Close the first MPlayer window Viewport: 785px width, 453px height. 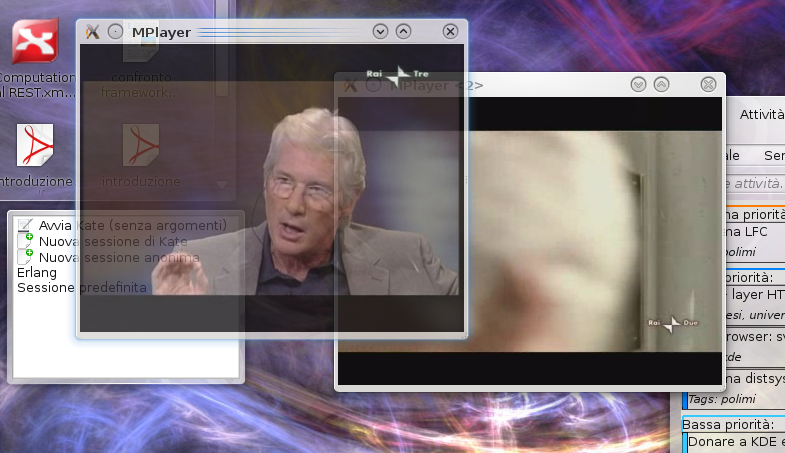(450, 31)
